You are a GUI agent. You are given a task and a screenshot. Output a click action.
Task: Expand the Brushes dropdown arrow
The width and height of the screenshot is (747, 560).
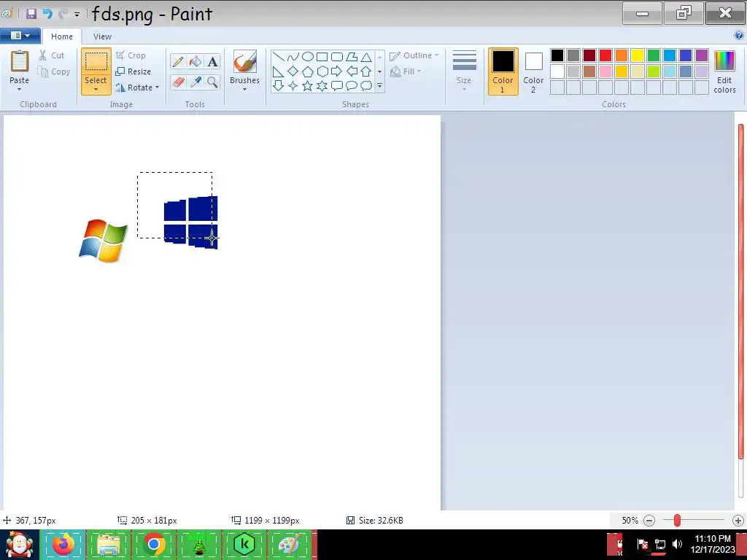click(244, 90)
